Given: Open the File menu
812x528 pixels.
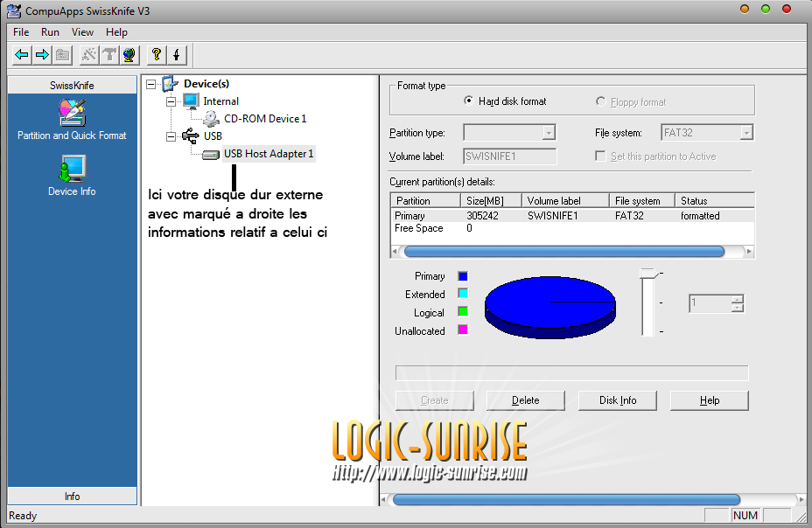Looking at the screenshot, I should tap(21, 32).
